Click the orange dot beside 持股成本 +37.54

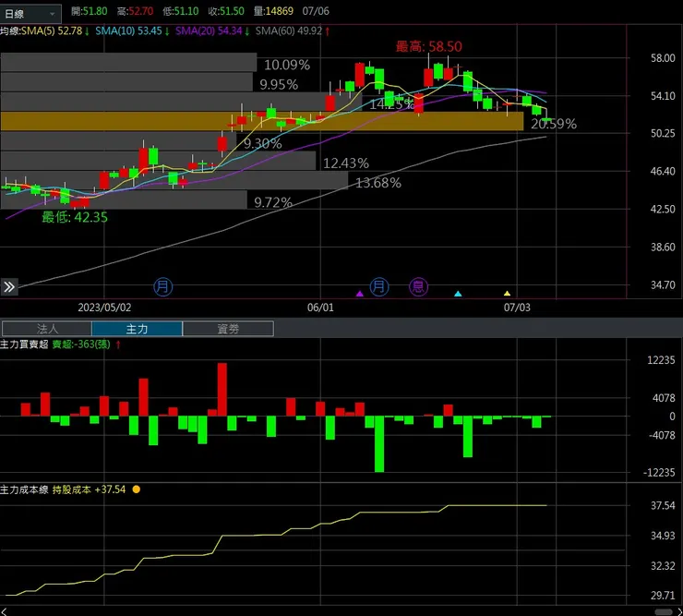(x=137, y=489)
